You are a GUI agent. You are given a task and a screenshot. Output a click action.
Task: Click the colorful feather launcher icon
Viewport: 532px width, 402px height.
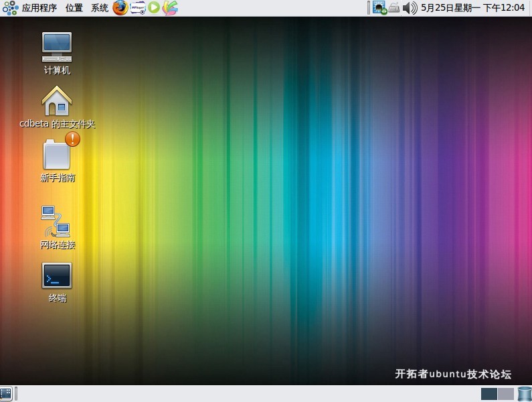point(170,8)
